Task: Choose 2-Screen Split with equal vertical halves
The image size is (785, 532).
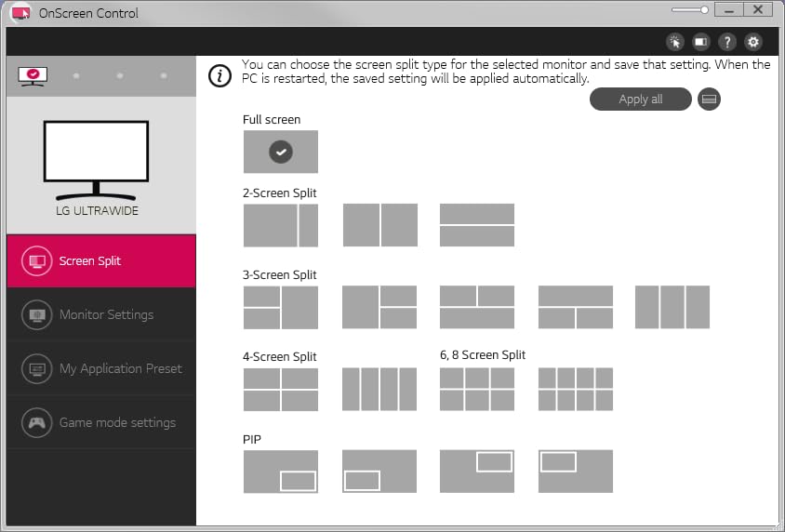Action: (x=380, y=225)
